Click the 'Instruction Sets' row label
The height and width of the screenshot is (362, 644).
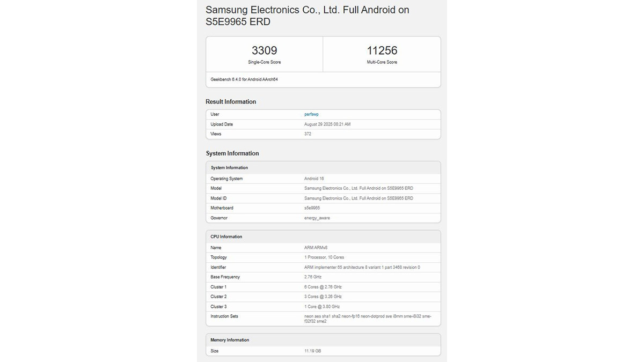pos(224,316)
